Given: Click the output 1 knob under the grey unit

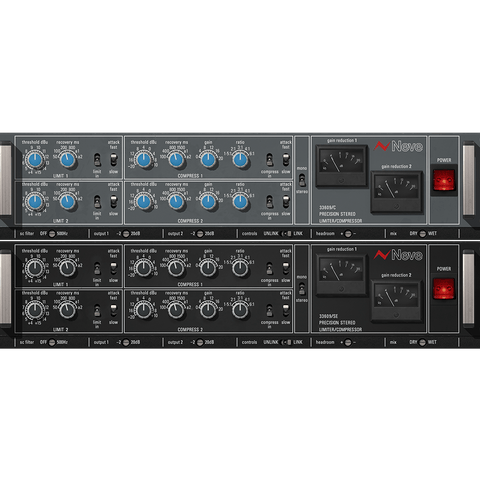Looking at the screenshot, I should 126,234.
